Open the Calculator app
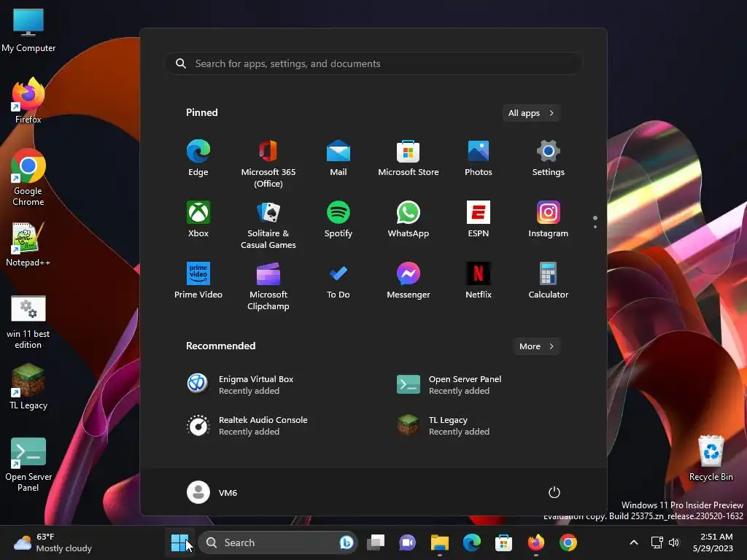The width and height of the screenshot is (747, 560). coord(549,281)
